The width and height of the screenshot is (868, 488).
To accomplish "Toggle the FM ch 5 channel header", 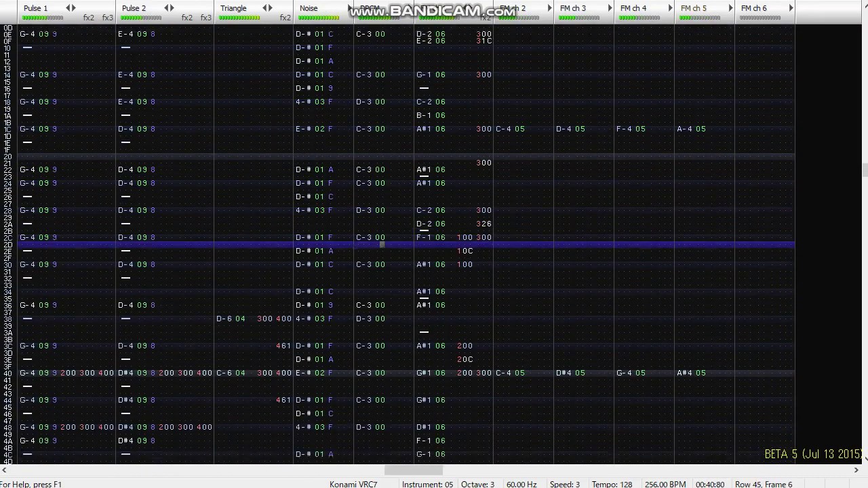I will pos(694,8).
